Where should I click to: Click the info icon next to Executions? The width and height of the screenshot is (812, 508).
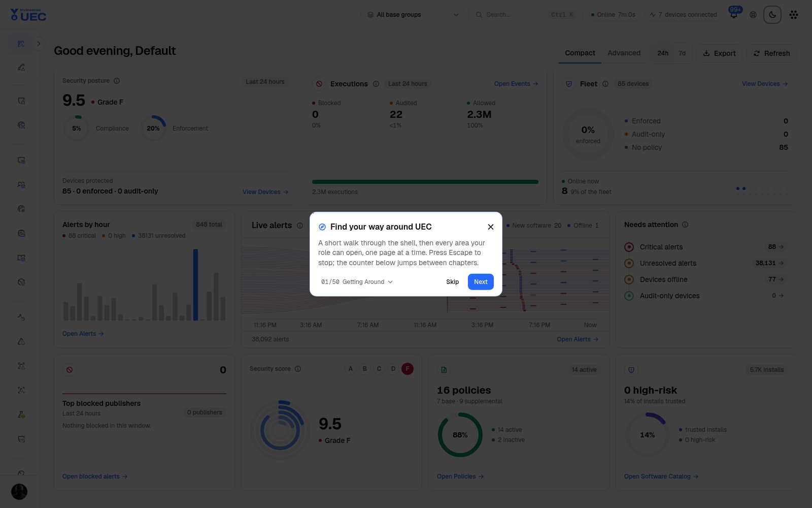click(376, 84)
